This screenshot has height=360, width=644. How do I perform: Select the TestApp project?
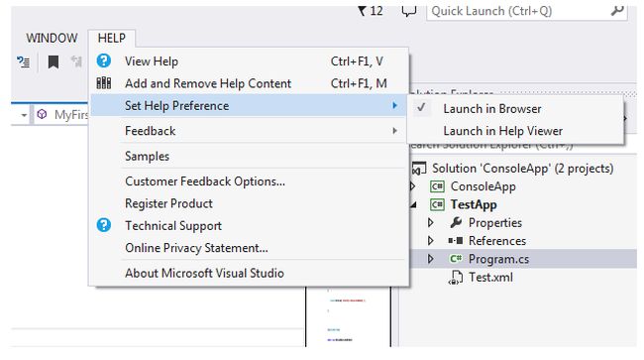click(474, 204)
